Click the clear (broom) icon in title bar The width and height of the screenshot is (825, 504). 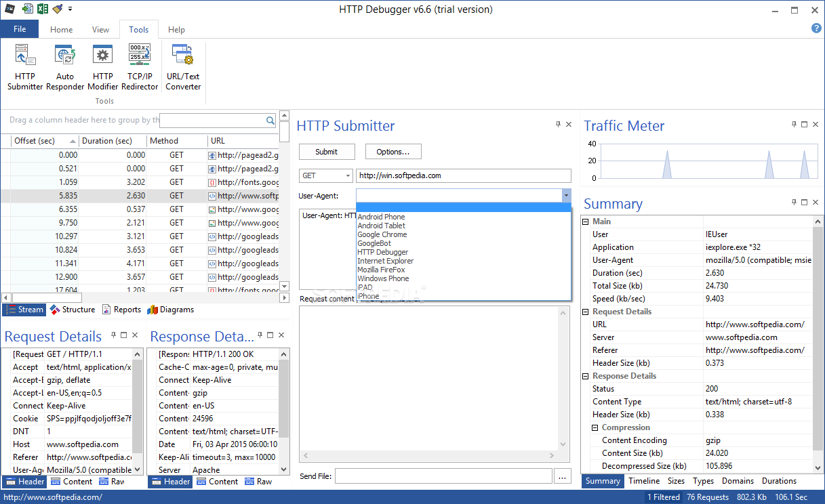tap(58, 9)
